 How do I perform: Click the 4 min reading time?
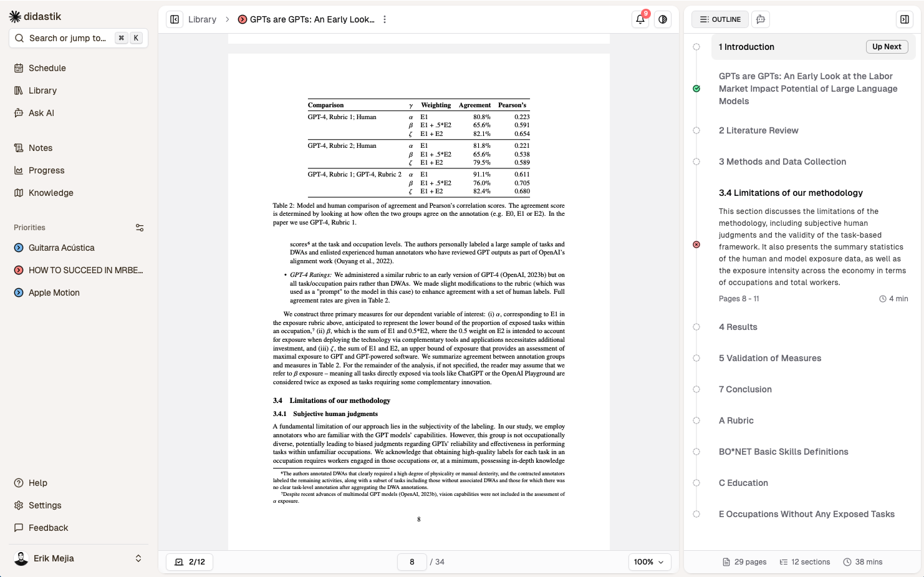(x=893, y=299)
